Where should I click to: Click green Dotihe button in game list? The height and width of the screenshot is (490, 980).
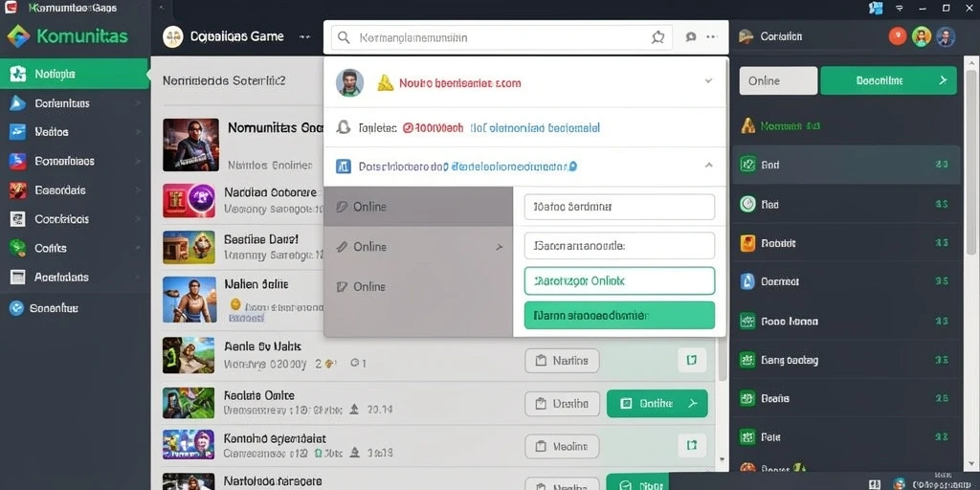(x=657, y=404)
